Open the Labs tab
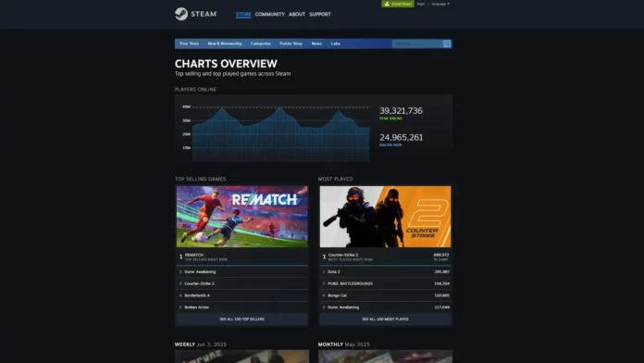The height and width of the screenshot is (363, 644). pos(336,44)
